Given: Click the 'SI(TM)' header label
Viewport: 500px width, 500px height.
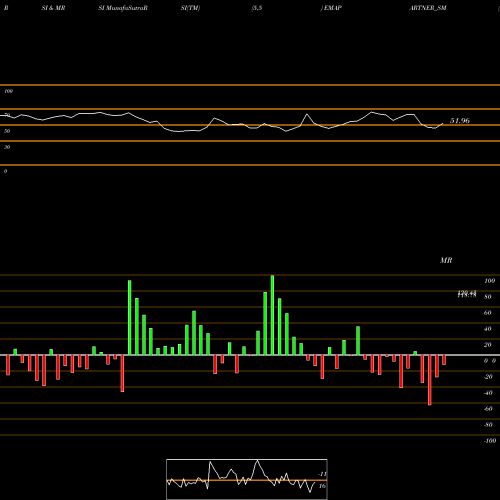Looking at the screenshot, I should coord(190,8).
